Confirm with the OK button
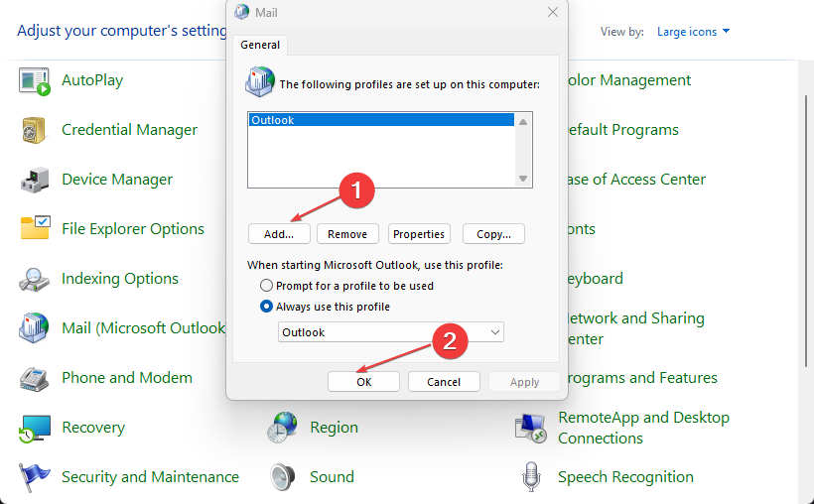 point(364,382)
